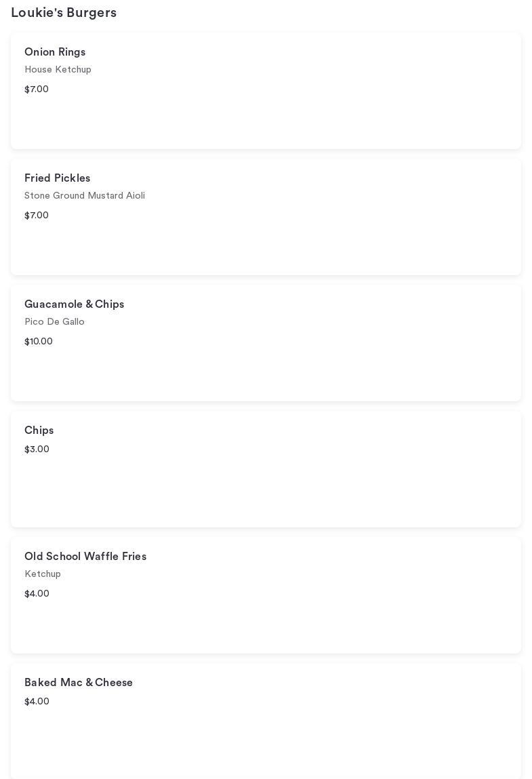Viewport: 532px width, 779px height.
Task: Click the $3.00 price for Chips
Action: tap(37, 450)
